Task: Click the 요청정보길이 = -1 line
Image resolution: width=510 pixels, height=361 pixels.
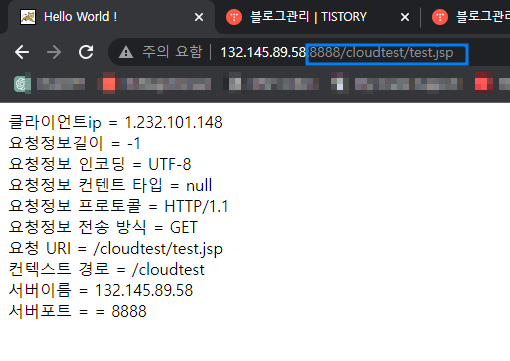Action: pos(74,143)
